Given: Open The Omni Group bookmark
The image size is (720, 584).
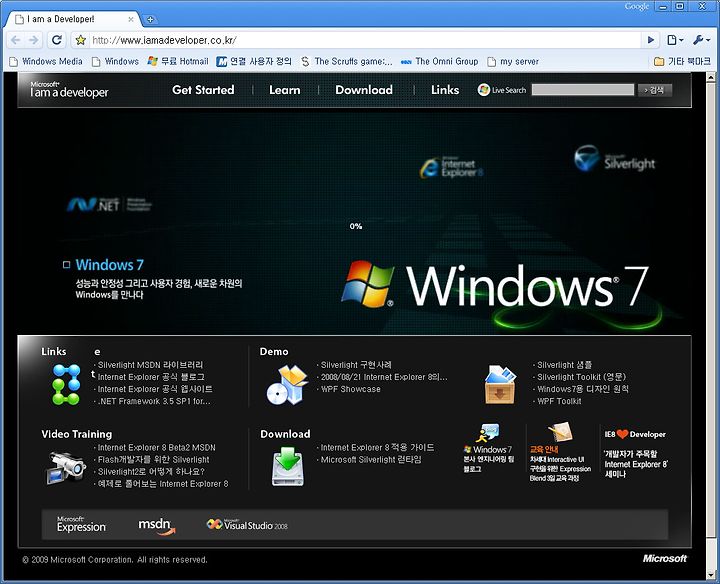Looking at the screenshot, I should pos(439,62).
